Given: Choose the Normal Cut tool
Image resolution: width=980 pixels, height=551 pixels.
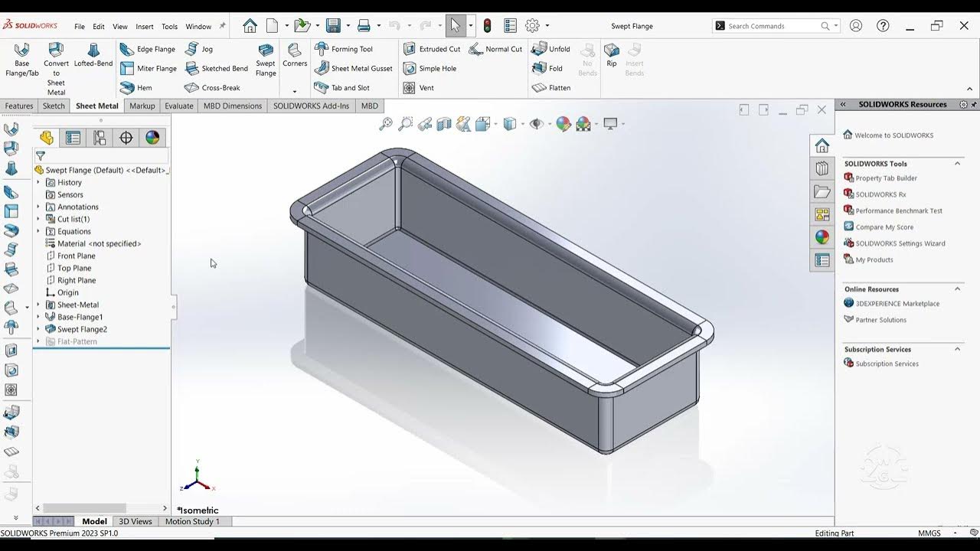Looking at the screenshot, I should (495, 49).
